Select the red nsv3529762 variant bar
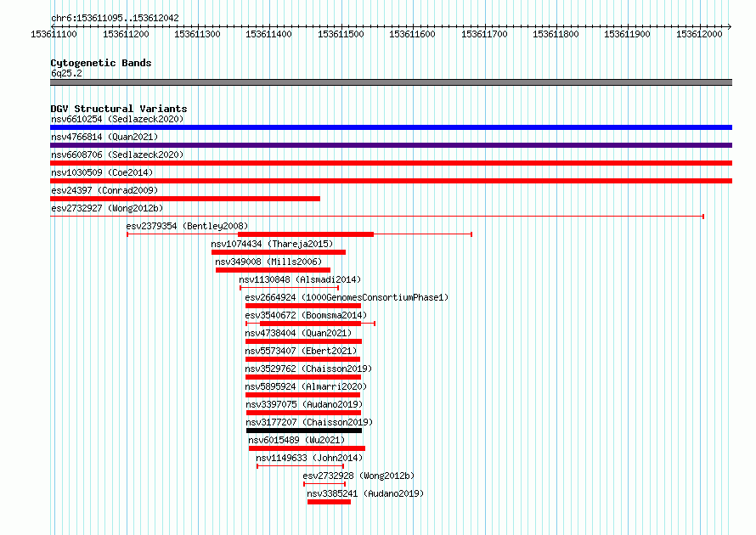 click(303, 377)
